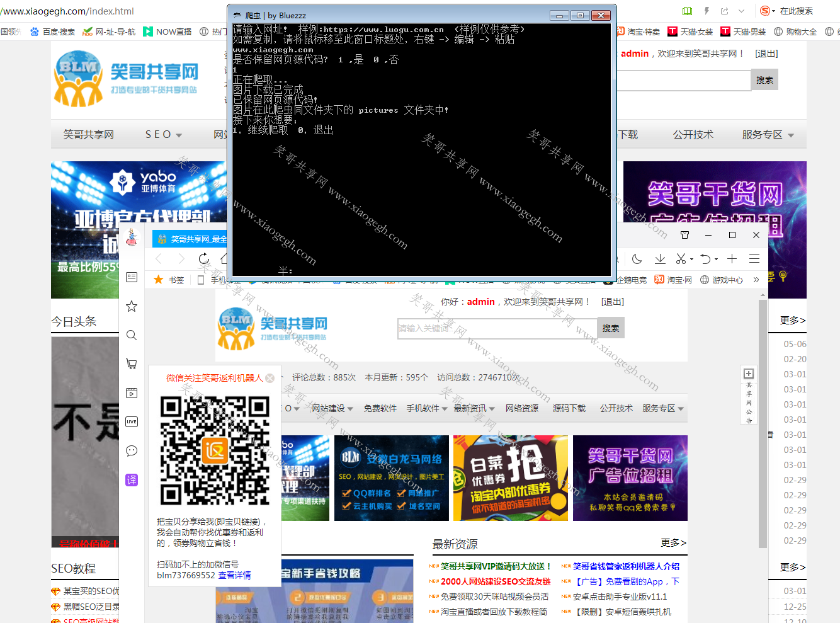
Task: Open favorites star in front browser sidebar
Action: [x=132, y=306]
